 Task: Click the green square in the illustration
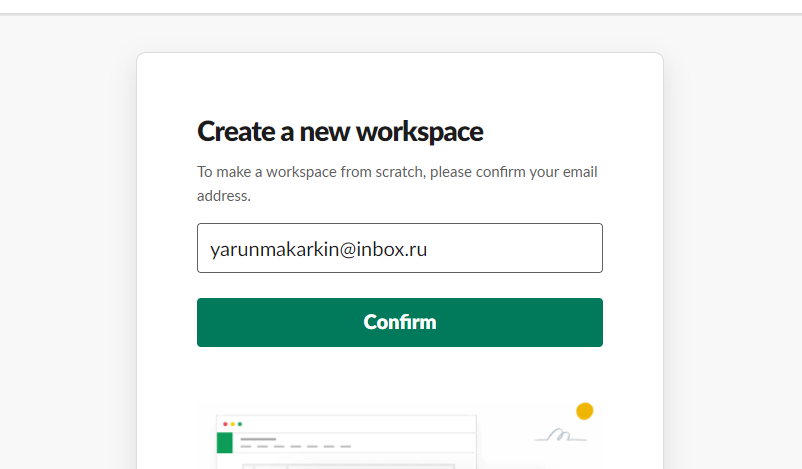coord(224,443)
